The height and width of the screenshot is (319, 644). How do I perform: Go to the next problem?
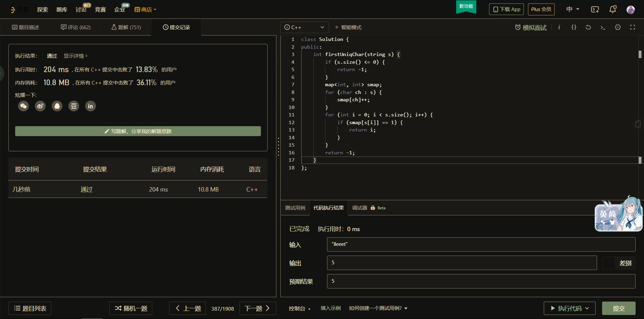tap(258, 308)
